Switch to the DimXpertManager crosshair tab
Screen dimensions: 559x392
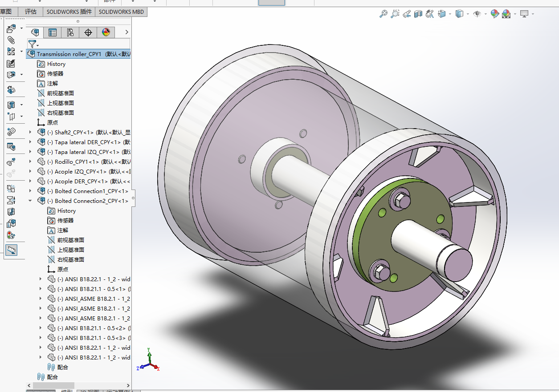coord(88,32)
